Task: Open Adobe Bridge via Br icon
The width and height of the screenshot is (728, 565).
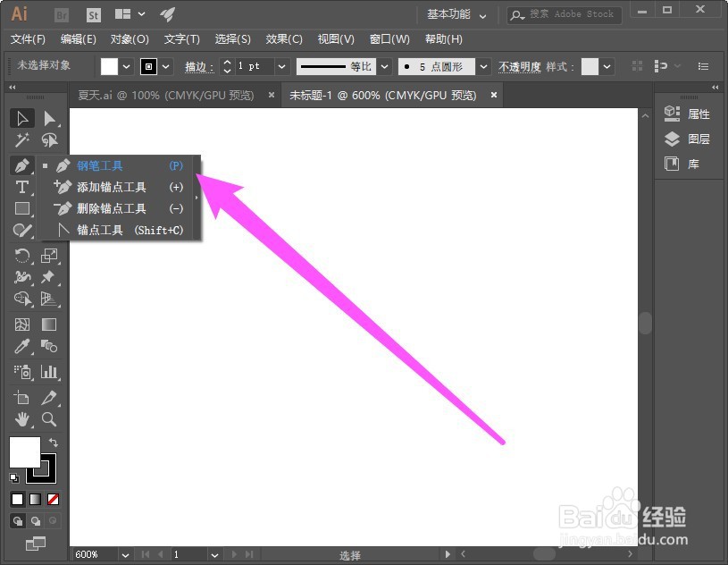Action: (x=62, y=15)
